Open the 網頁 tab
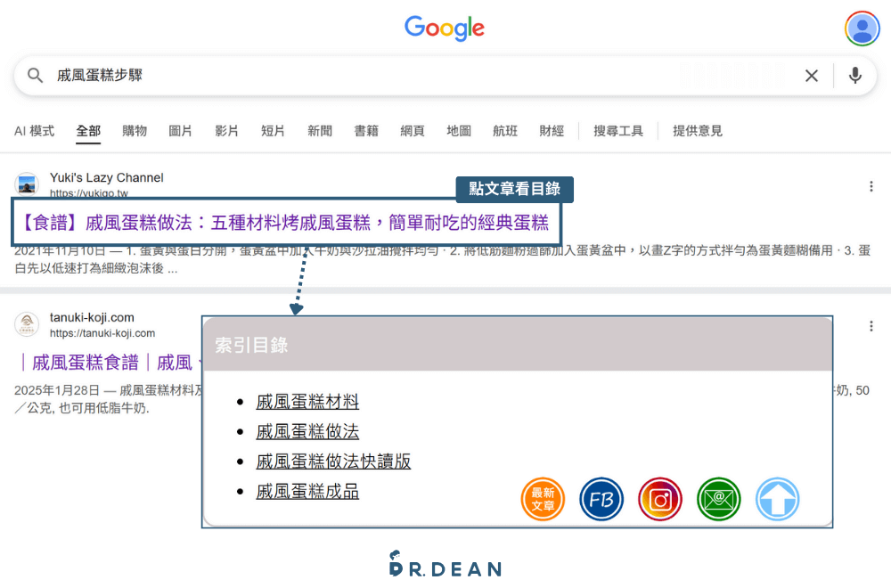The image size is (891, 588). 412,131
